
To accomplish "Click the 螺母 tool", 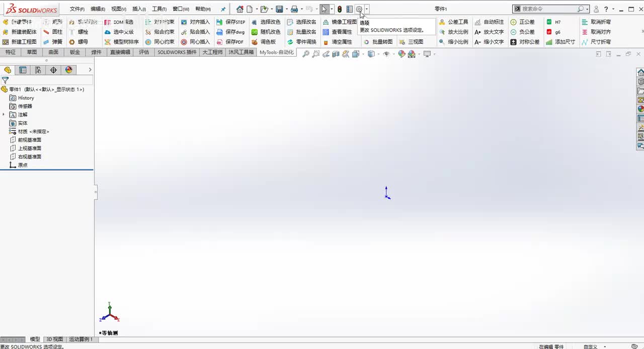I will coord(78,42).
